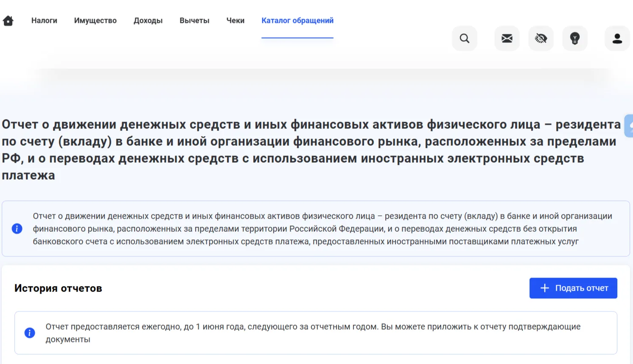This screenshot has width=633, height=364.
Task: Open the user profile icon
Action: 617,39
